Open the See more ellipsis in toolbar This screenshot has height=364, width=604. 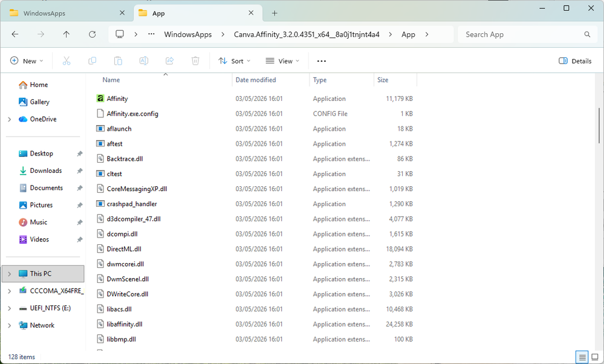(321, 61)
